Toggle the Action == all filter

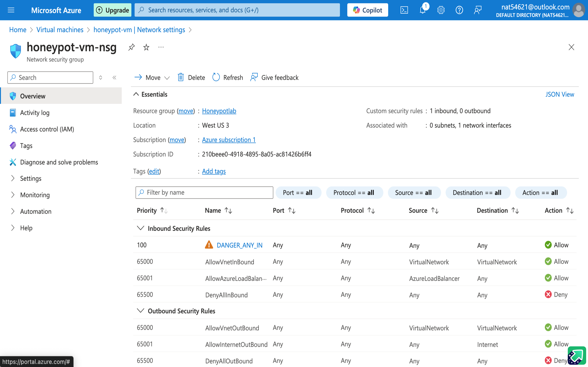coord(540,192)
